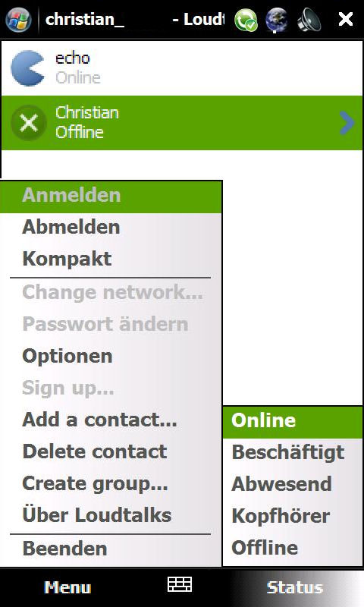Viewport: 364px width, 607px height.
Task: Select the echo contact avatar
Action: 27,68
